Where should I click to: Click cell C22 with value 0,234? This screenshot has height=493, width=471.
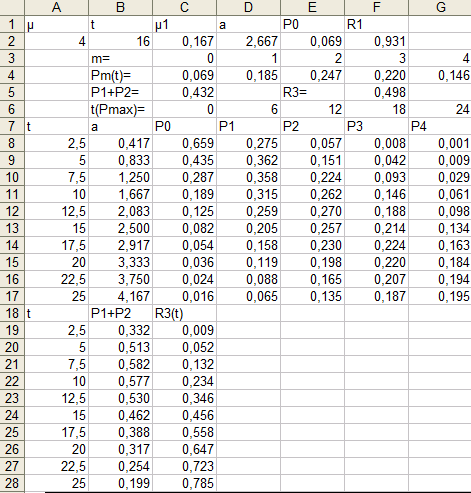coord(184,381)
